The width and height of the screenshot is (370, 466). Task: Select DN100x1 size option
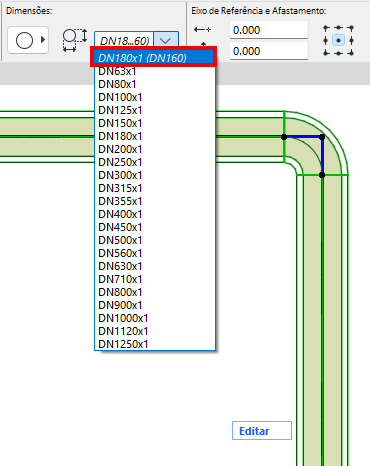tap(155, 97)
